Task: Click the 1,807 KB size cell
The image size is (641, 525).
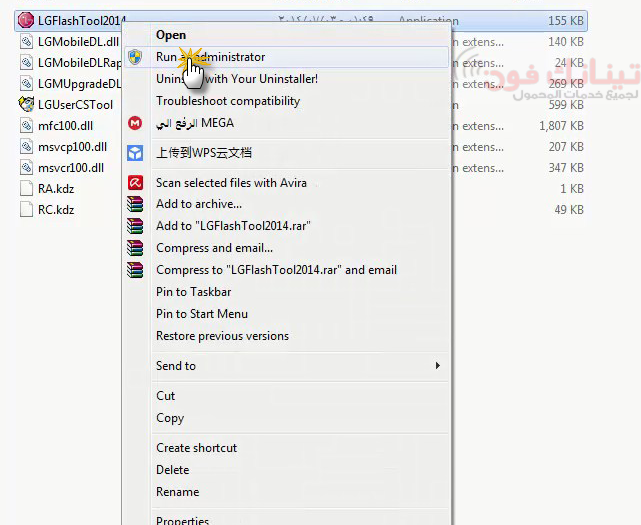Action: 561,126
